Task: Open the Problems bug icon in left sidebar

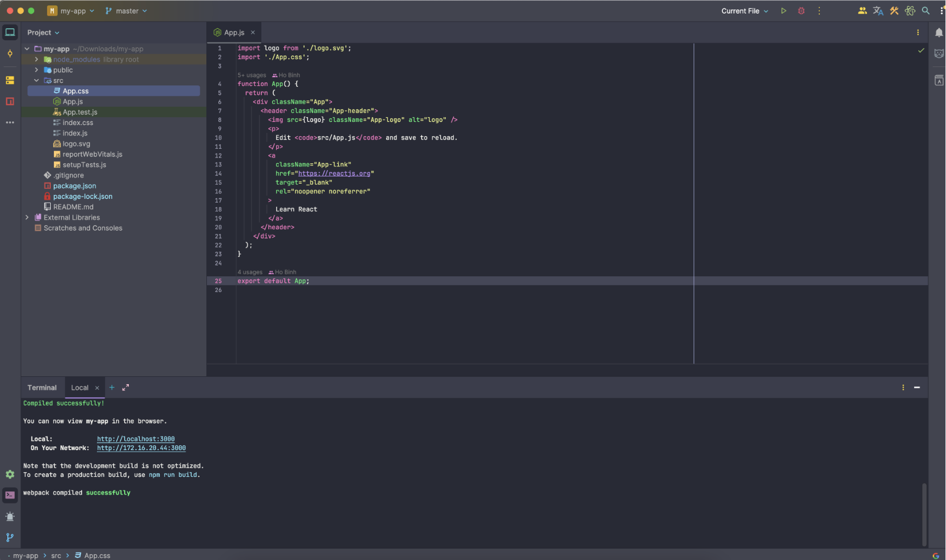Action: pos(10,517)
